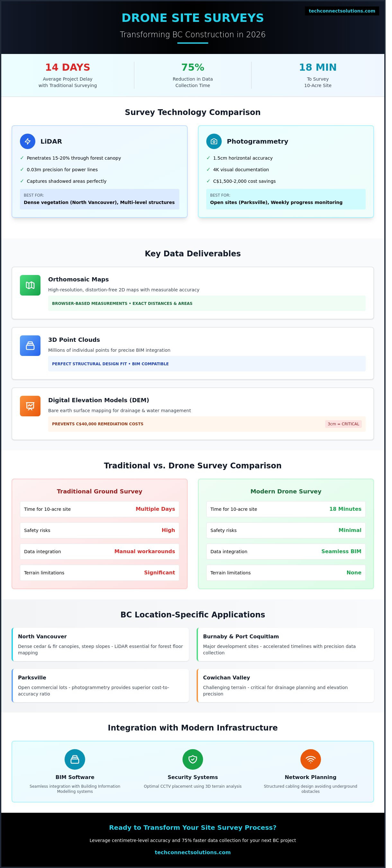Click checkmark next to 4K visual documentation
This screenshot has height=868, width=392.
208,170
